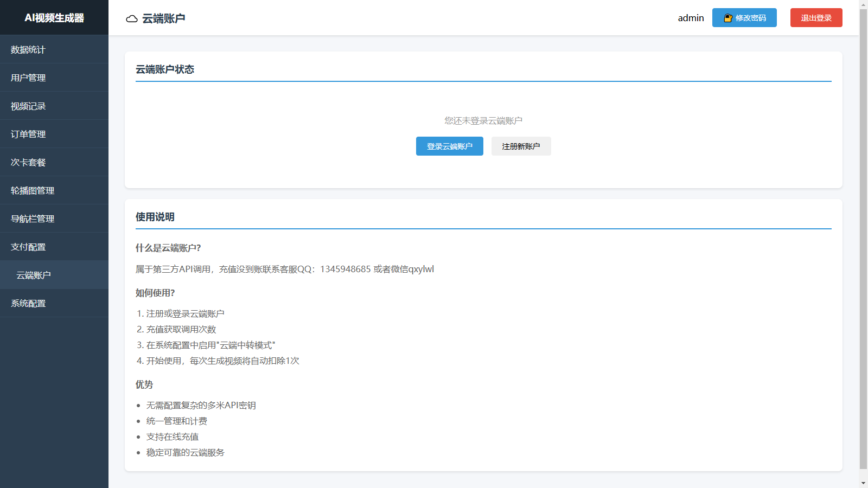The width and height of the screenshot is (868, 488).
Task: Click the admin username in the header
Action: [x=690, y=18]
